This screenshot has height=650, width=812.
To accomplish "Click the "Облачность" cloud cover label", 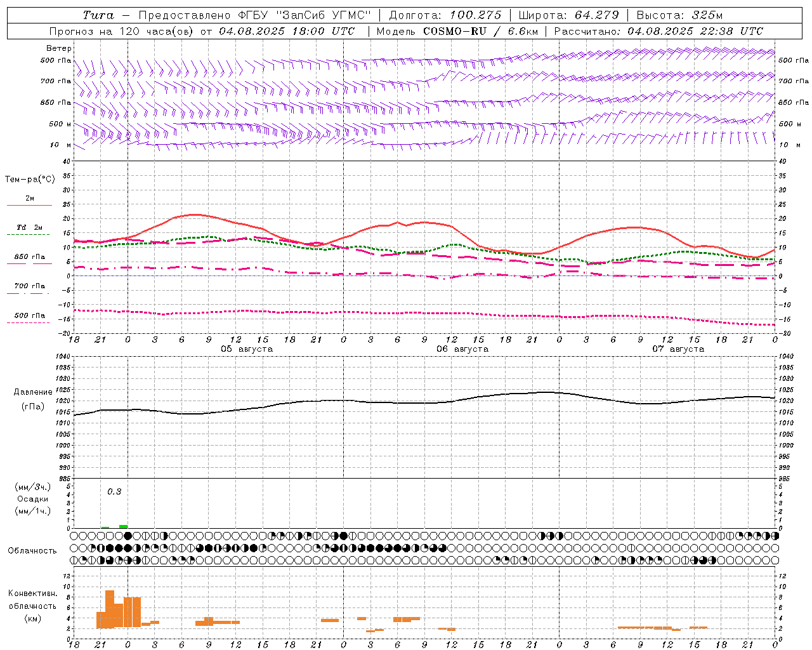I will pos(32,551).
